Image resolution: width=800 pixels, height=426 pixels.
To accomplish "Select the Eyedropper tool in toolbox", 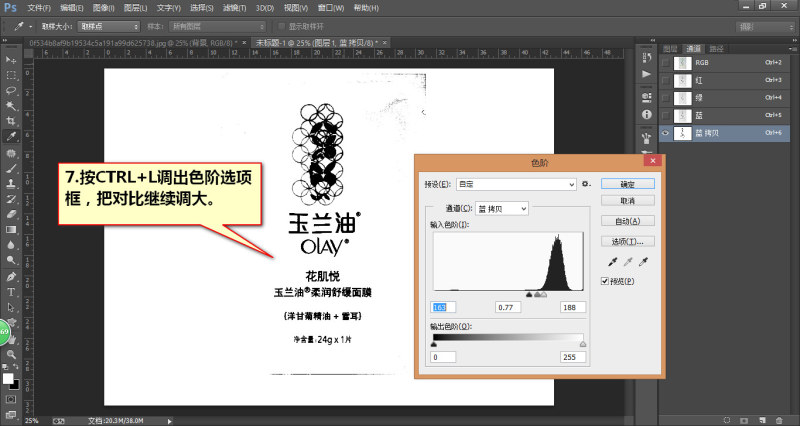I will (x=11, y=136).
